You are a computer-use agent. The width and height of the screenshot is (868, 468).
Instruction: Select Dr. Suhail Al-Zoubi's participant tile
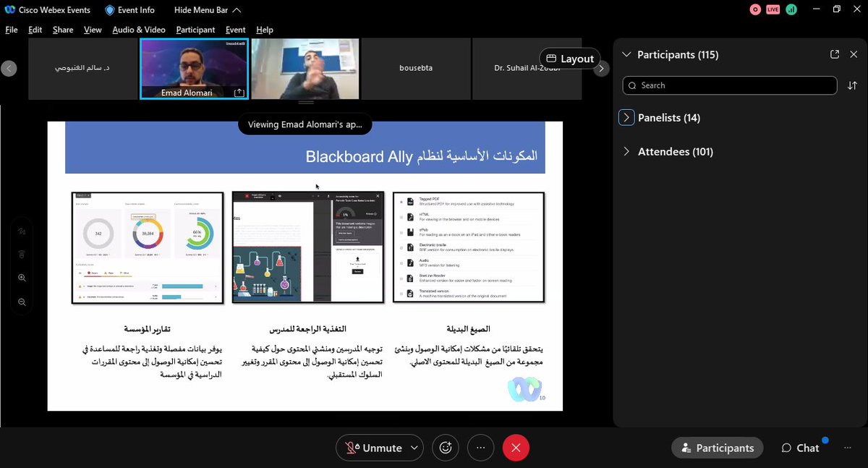click(x=527, y=69)
